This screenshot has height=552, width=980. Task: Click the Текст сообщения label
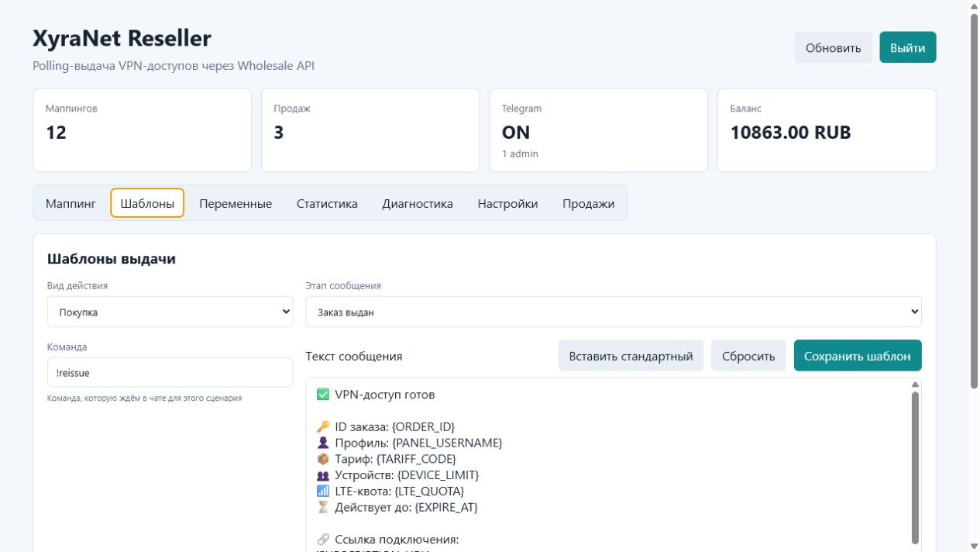click(354, 357)
